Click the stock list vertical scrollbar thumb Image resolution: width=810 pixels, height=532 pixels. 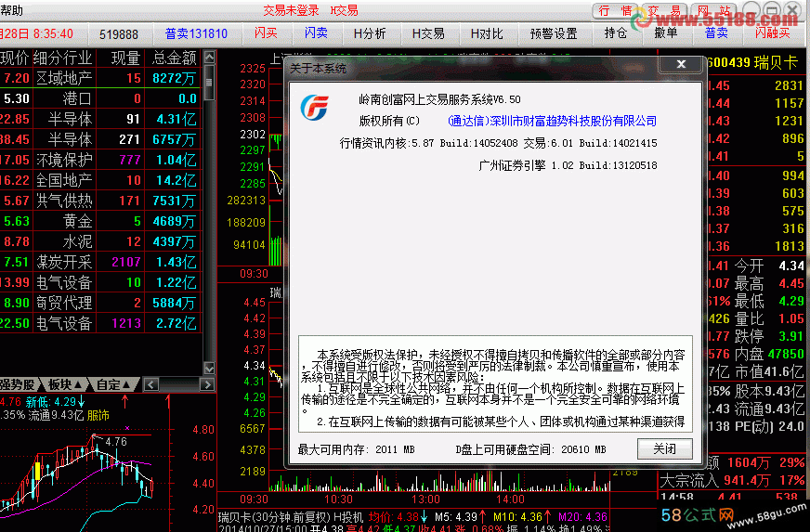209,82
